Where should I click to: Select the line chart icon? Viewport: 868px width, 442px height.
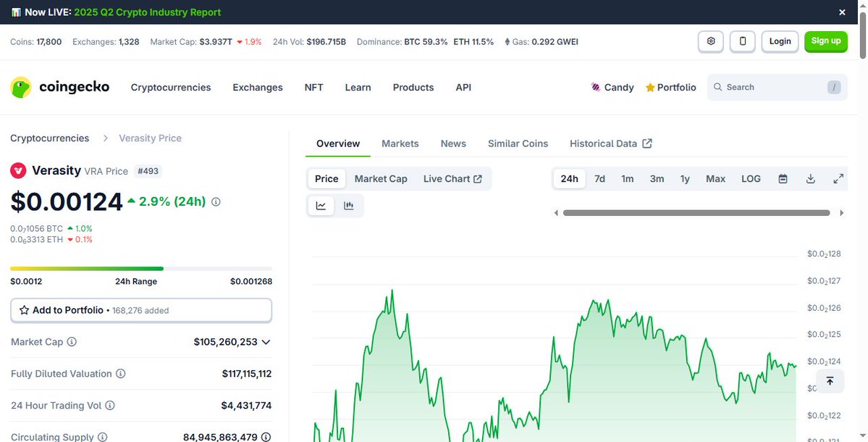pyautogui.click(x=321, y=206)
